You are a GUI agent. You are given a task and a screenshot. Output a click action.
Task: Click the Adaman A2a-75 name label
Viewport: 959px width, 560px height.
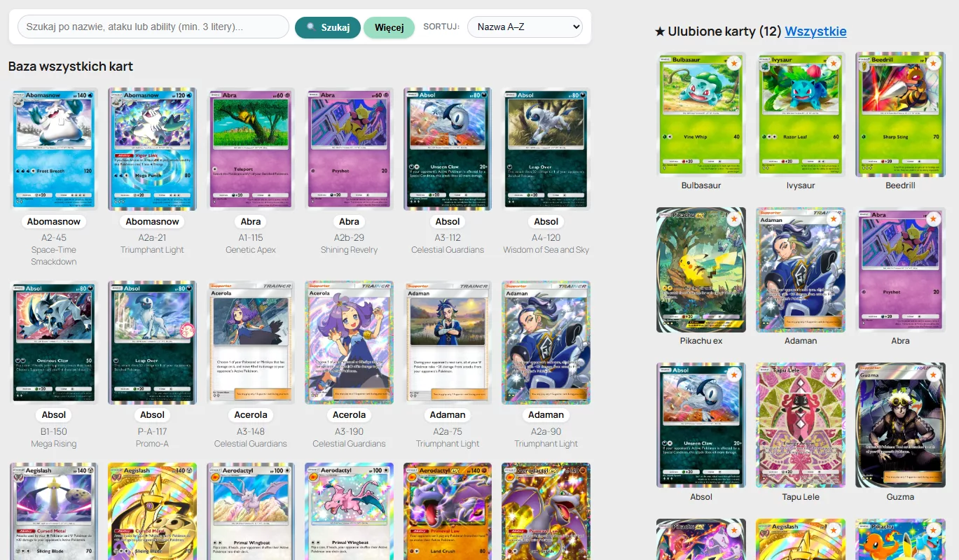(x=448, y=415)
